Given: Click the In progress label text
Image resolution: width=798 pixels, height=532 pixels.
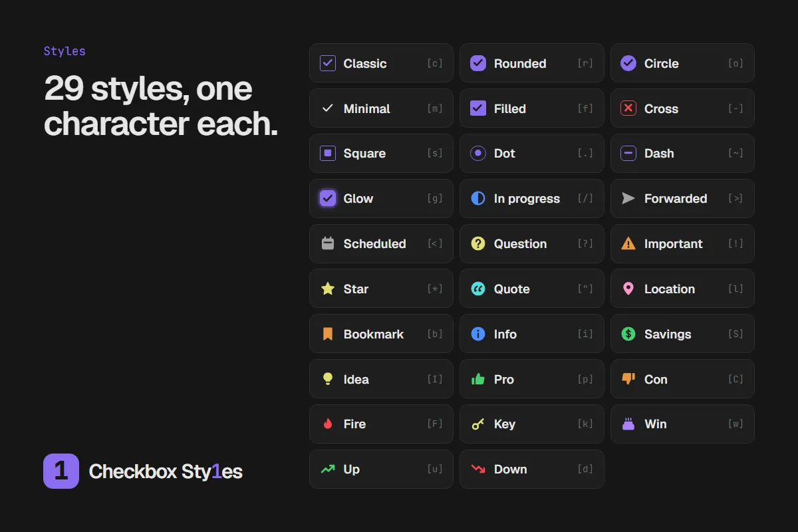Looking at the screenshot, I should [527, 199].
